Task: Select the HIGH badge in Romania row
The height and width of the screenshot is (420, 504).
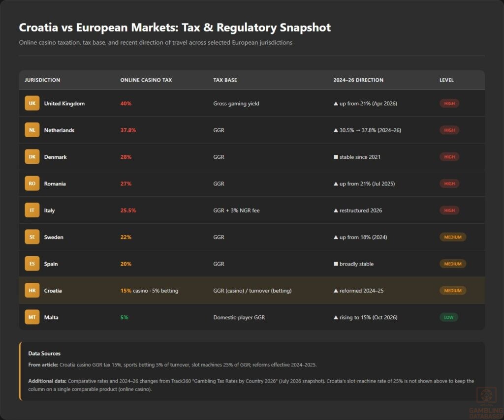Action: 449,183
